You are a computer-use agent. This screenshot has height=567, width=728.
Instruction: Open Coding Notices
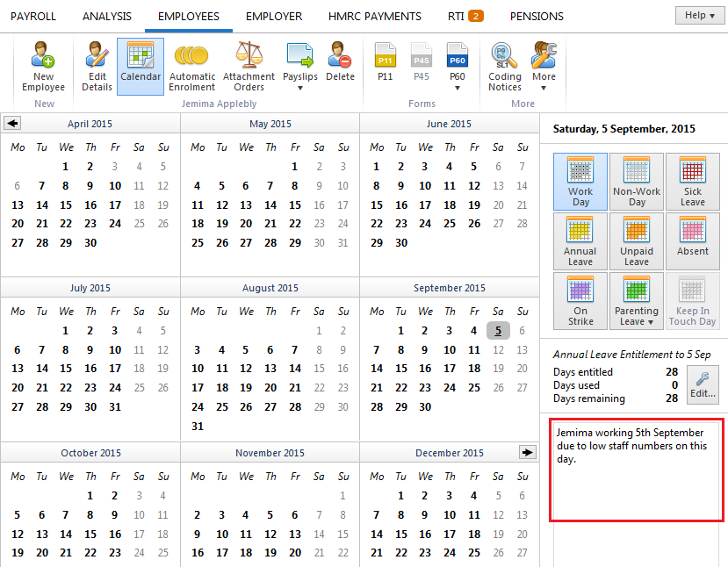tap(505, 67)
